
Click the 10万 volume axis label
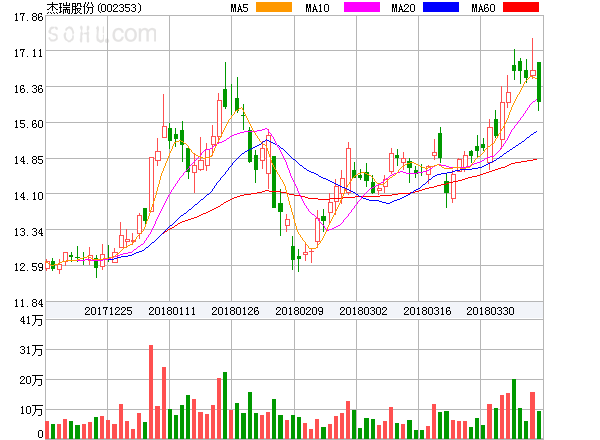[31, 410]
